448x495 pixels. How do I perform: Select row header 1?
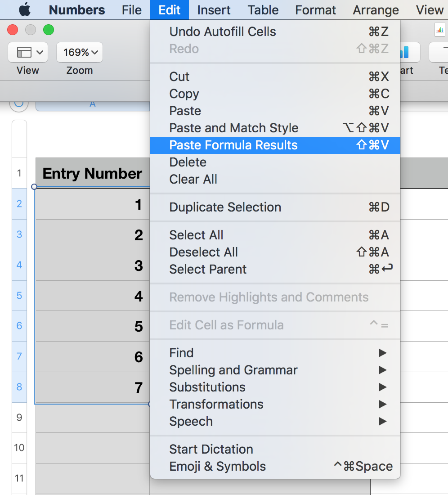19,173
